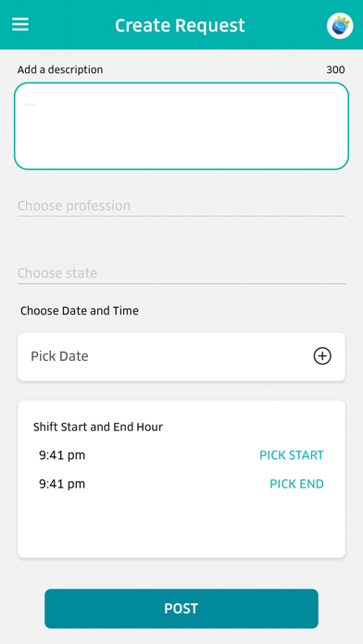Select PICK START to set start time
The width and height of the screenshot is (363, 644).
[292, 455]
